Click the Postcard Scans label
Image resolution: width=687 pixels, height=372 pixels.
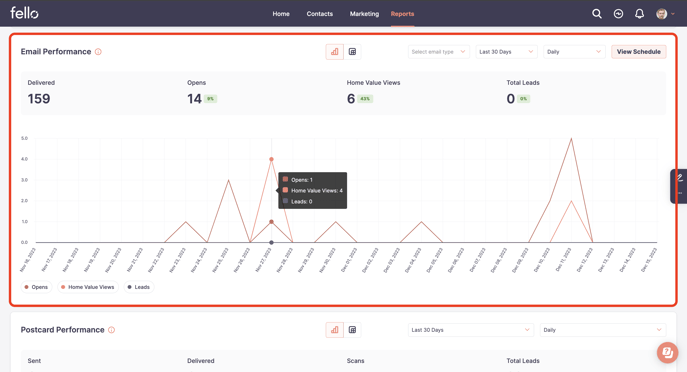[355, 361]
